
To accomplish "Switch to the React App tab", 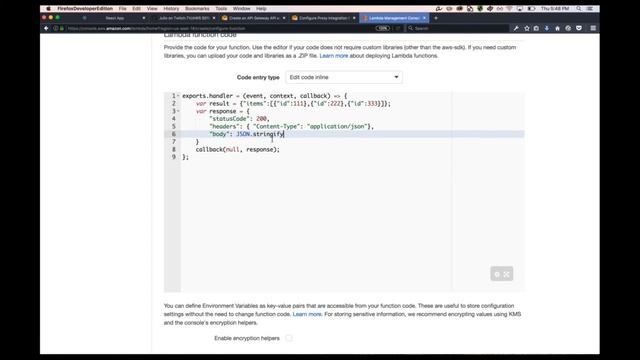I will click(x=115, y=18).
